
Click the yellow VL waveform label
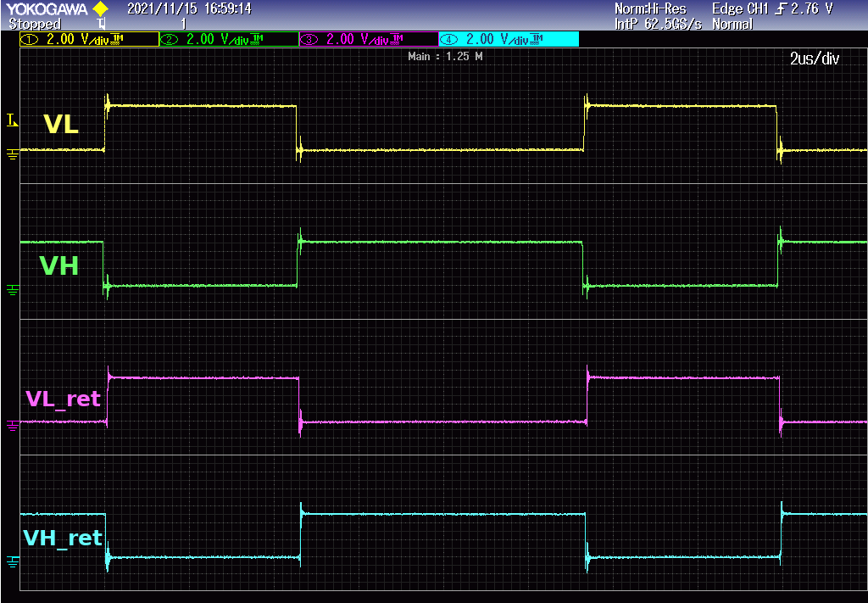[x=61, y=124]
